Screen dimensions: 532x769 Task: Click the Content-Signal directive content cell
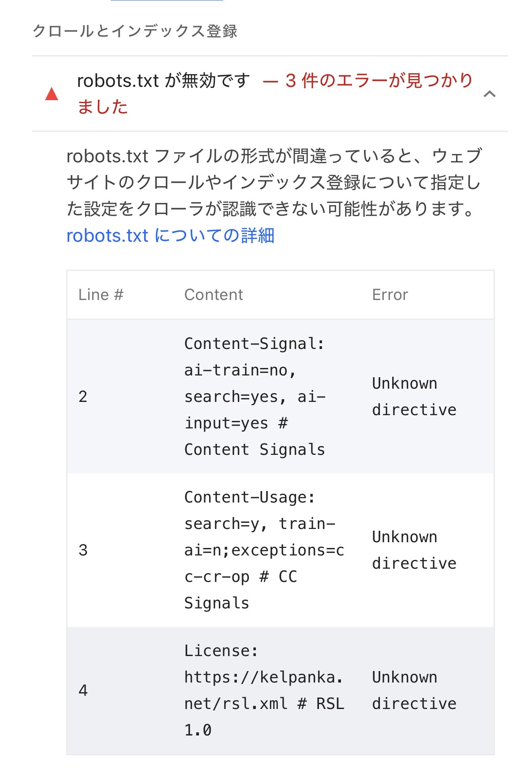coord(255,397)
